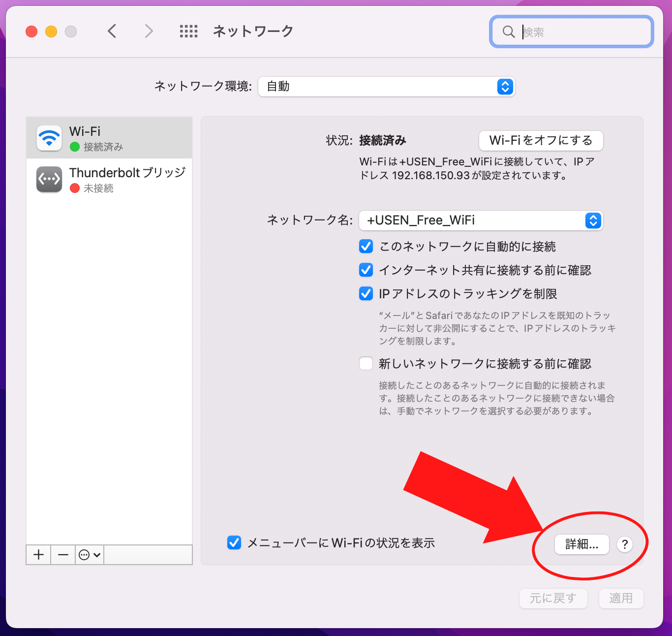Toggle メニューバーにWi-Fiの状況を表示 checkbox

pos(234,543)
